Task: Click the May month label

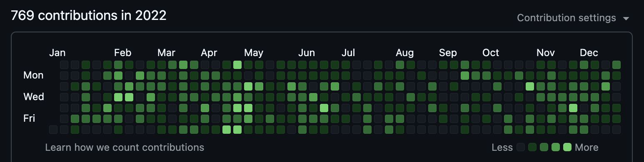Action: [254, 53]
